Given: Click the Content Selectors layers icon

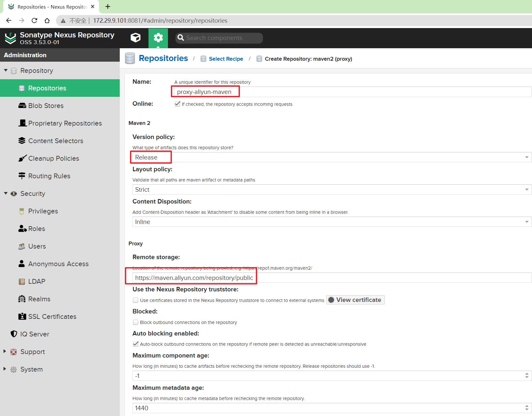Looking at the screenshot, I should 22,141.
